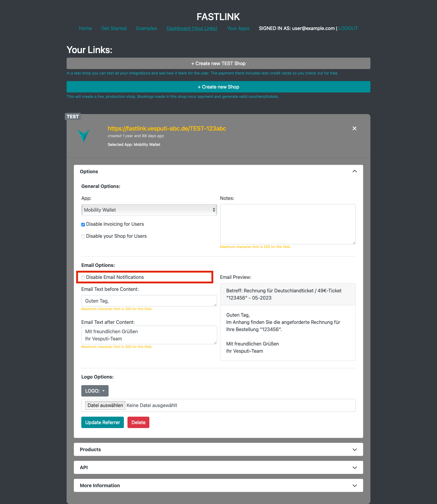
Task: Enable Disable Email Notifications checkbox
Action: click(x=83, y=278)
